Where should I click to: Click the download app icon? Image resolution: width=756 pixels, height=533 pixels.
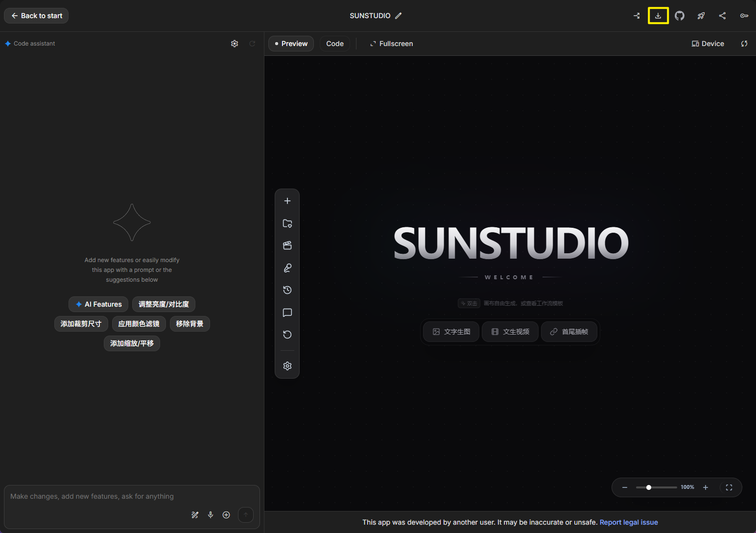658,16
